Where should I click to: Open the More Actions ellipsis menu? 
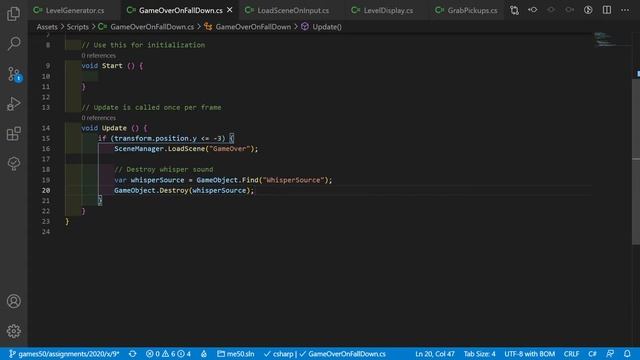625,10
